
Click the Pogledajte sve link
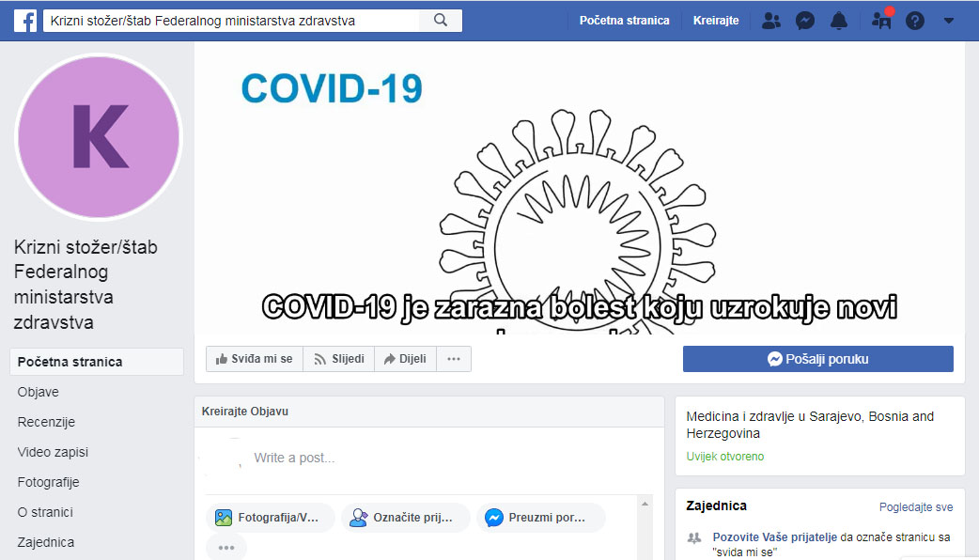pos(915,507)
